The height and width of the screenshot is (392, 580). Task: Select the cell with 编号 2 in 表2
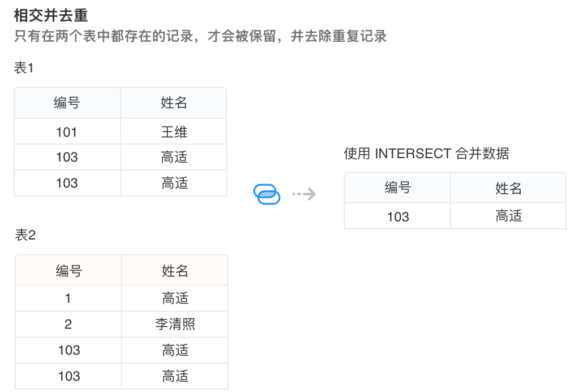tap(68, 324)
